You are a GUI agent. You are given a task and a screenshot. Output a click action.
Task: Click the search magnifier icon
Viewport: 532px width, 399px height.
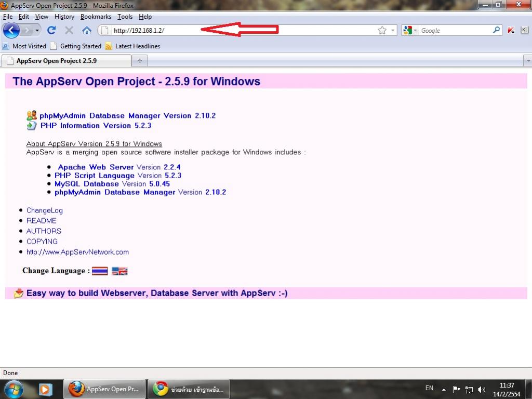[496, 30]
